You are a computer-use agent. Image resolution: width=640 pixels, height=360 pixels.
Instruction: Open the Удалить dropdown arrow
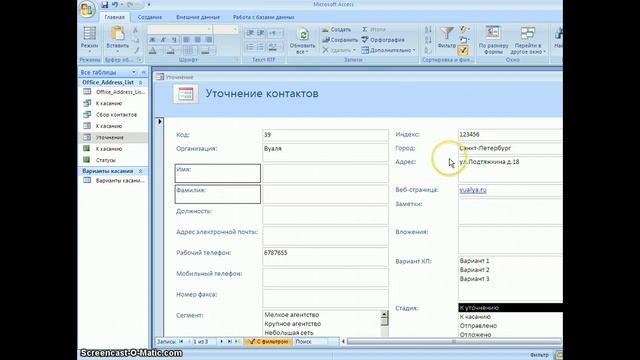coord(354,50)
